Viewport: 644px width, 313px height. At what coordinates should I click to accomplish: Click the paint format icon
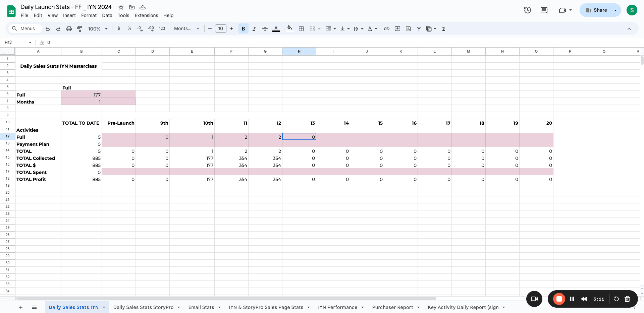coord(79,29)
